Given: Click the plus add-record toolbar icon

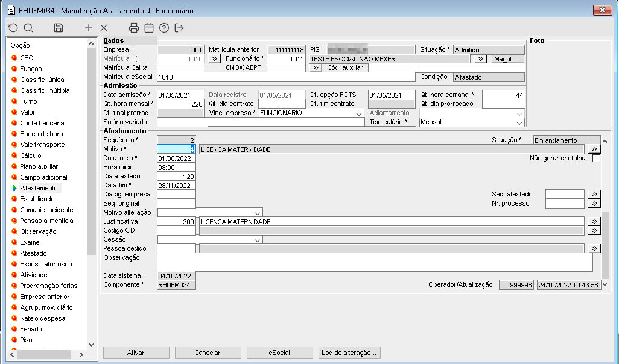Looking at the screenshot, I should [89, 28].
